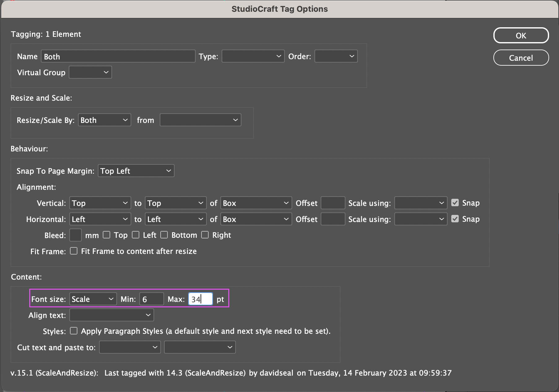Check Apply Paragraph Styles checkbox
Viewport: 559px width, 392px height.
click(74, 331)
